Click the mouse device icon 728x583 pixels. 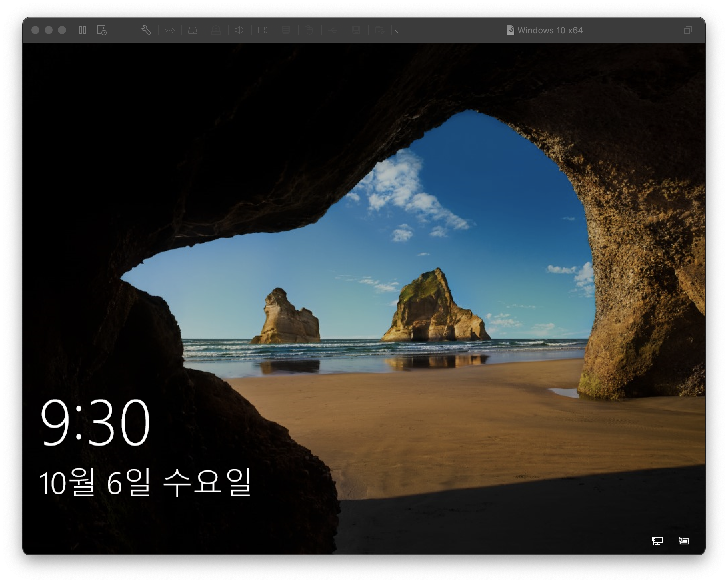coord(309,30)
